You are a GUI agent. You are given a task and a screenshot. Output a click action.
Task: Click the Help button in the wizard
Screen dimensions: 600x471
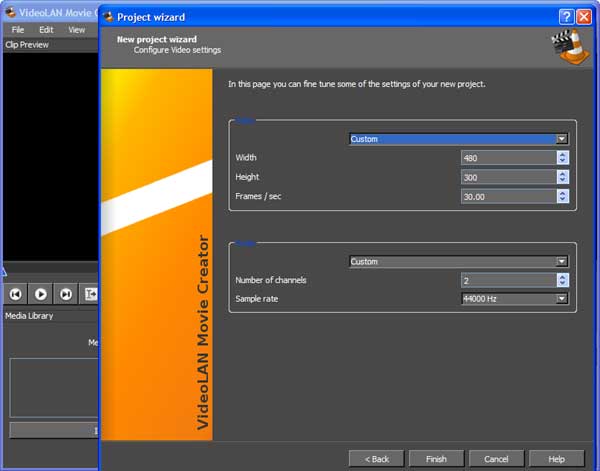coord(556,459)
